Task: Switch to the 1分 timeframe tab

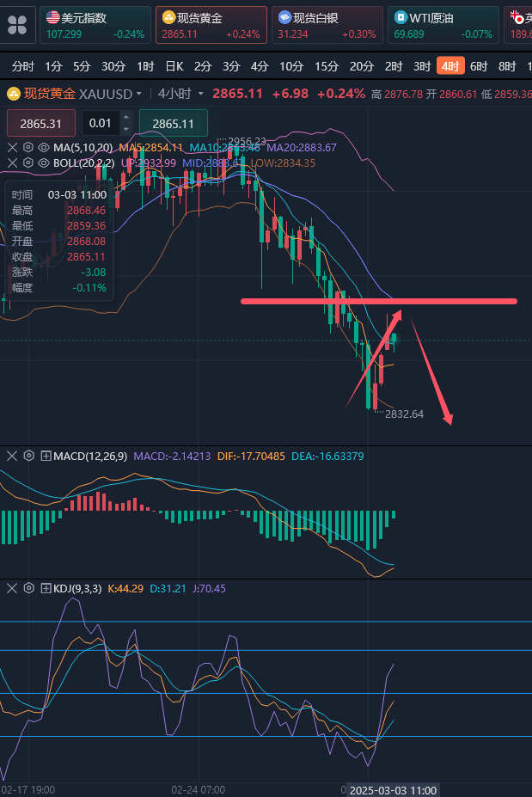Action: [x=52, y=66]
